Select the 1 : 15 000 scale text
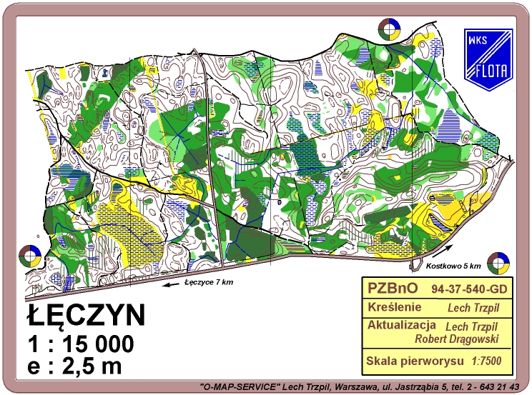Screen dimensions: 532x395 80,344
